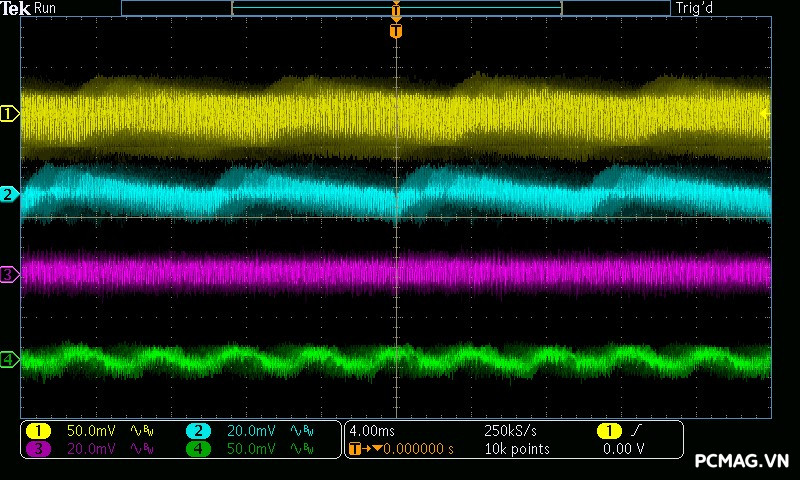Click the orange trigger position T marker
Image resolution: width=800 pixels, height=480 pixels.
coord(397,31)
